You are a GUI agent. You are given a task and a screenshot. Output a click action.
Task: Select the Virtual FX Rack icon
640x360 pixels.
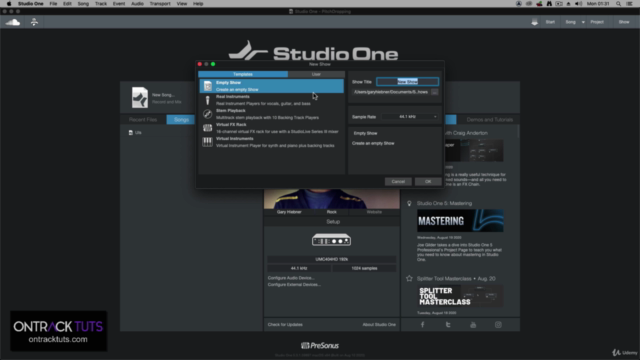pos(207,128)
